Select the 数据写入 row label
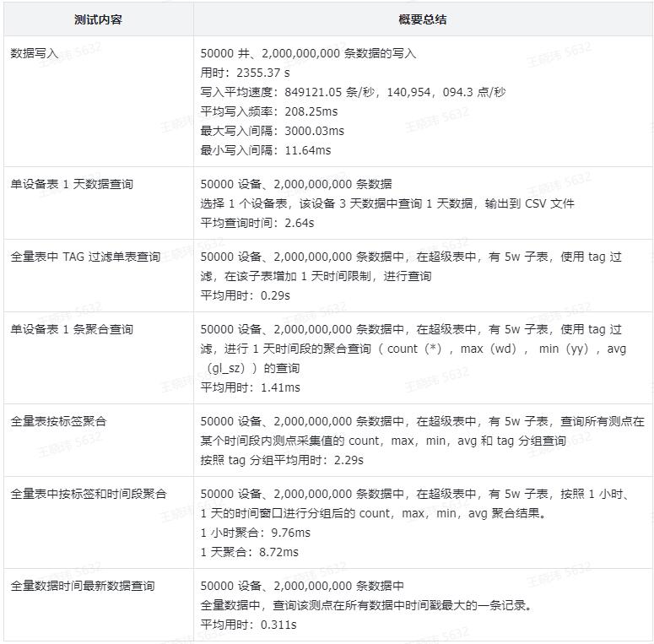 [x=35, y=53]
